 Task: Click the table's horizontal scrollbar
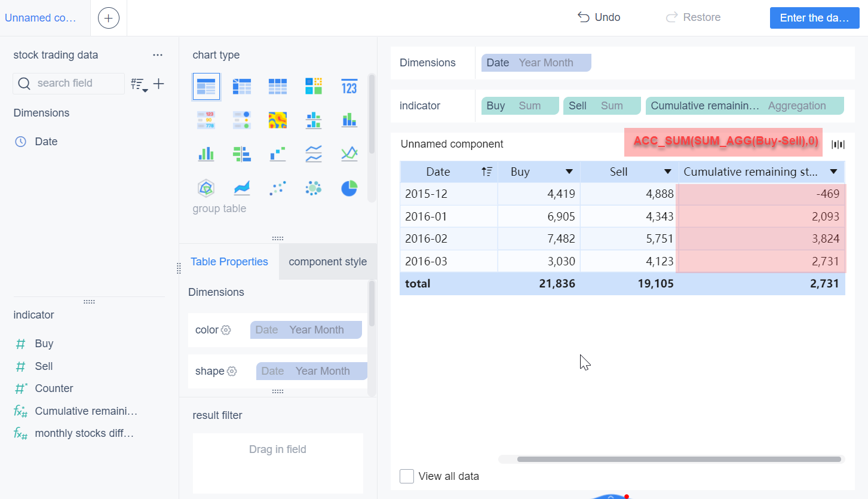point(679,460)
